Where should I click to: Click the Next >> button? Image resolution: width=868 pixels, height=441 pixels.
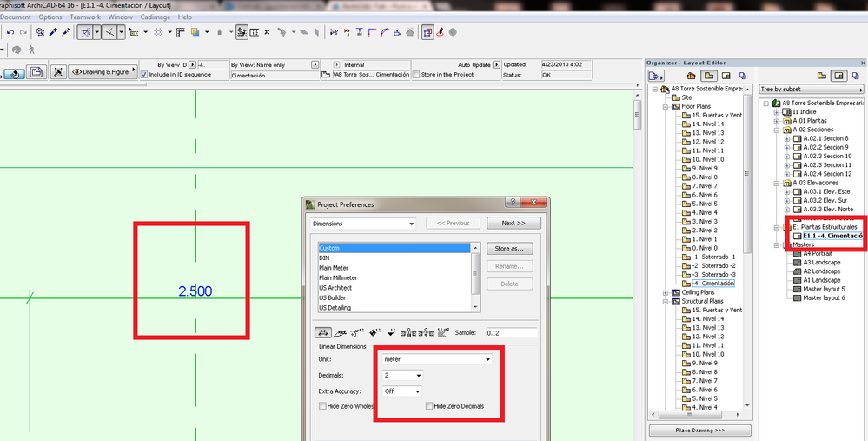[514, 224]
